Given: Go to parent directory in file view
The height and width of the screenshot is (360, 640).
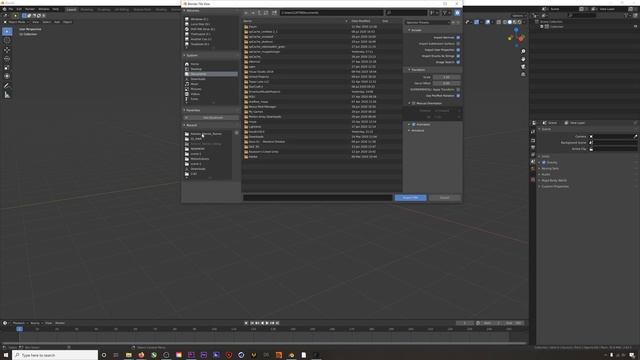Looking at the screenshot, I should pyautogui.click(x=259, y=13).
